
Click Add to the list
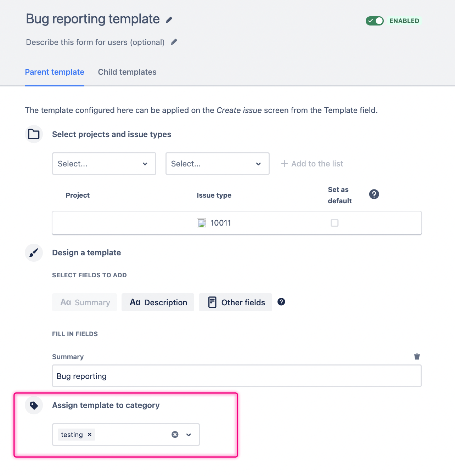tap(312, 164)
